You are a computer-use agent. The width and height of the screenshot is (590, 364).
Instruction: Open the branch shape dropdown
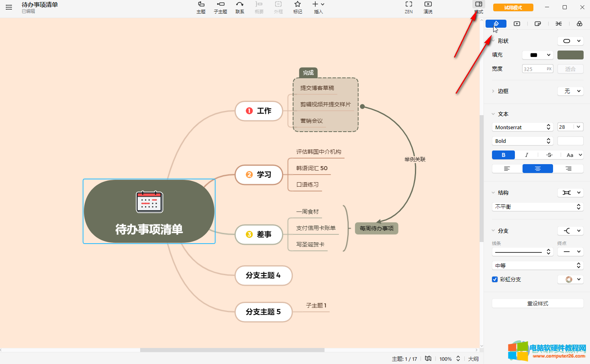(x=570, y=231)
